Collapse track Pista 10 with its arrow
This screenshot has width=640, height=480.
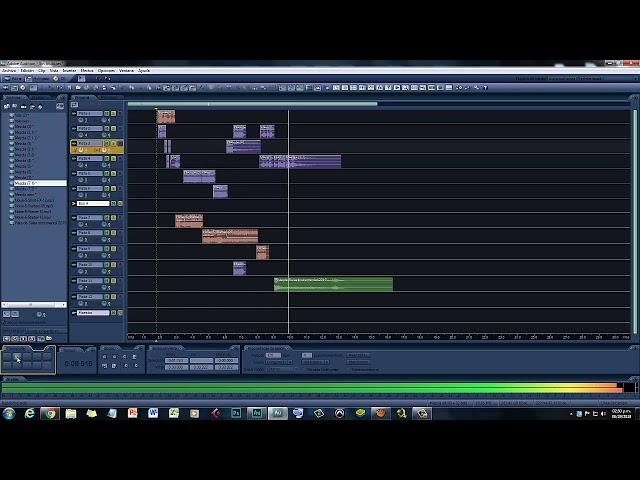[x=74, y=264]
